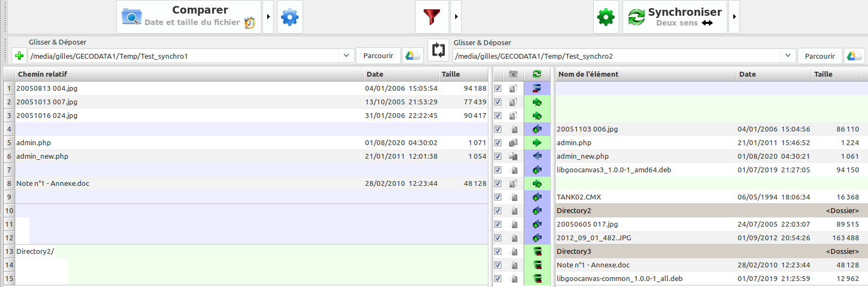
Task: Toggle the checkbox in the Directory2 row
Action: (x=498, y=210)
